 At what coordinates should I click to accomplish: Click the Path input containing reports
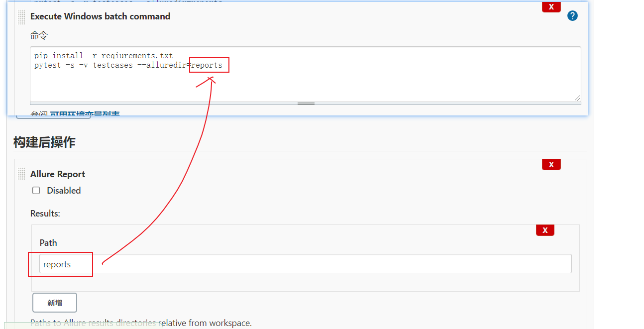(305, 264)
